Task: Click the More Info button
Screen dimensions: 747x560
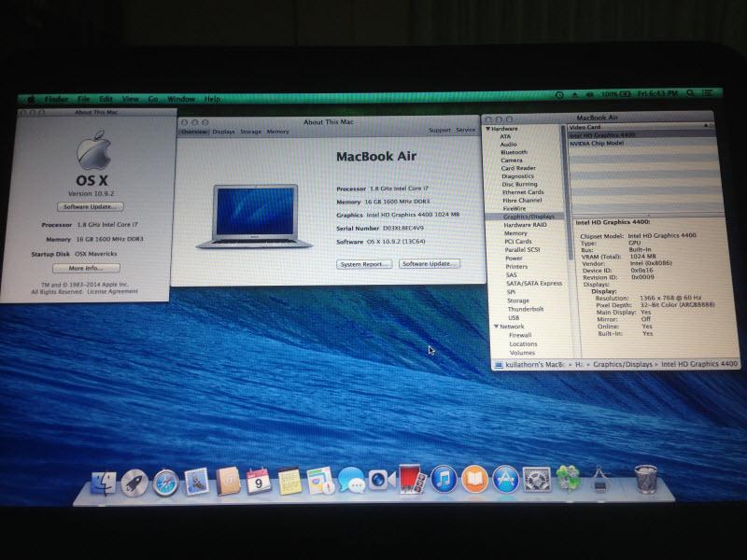Action: coord(88,268)
